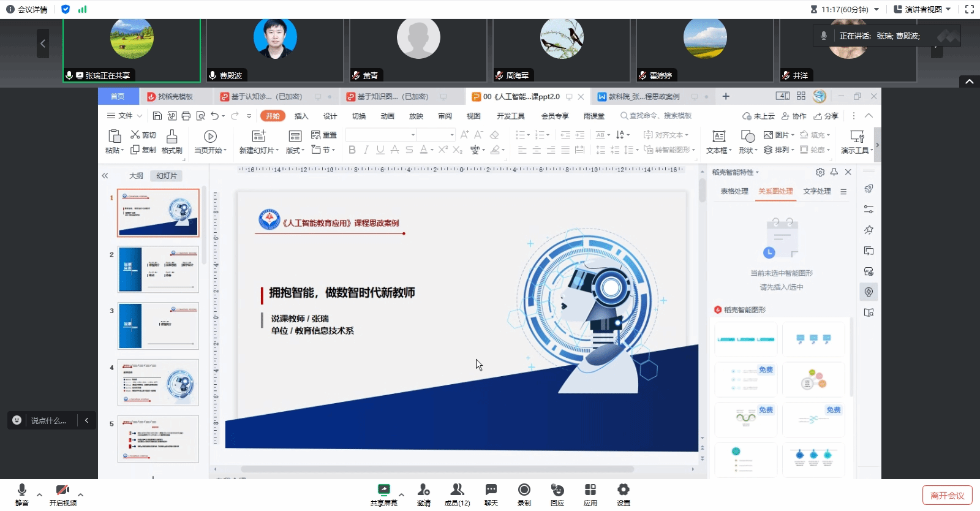The width and height of the screenshot is (980, 511).
Task: Open the font name combo box
Action: pyautogui.click(x=380, y=135)
